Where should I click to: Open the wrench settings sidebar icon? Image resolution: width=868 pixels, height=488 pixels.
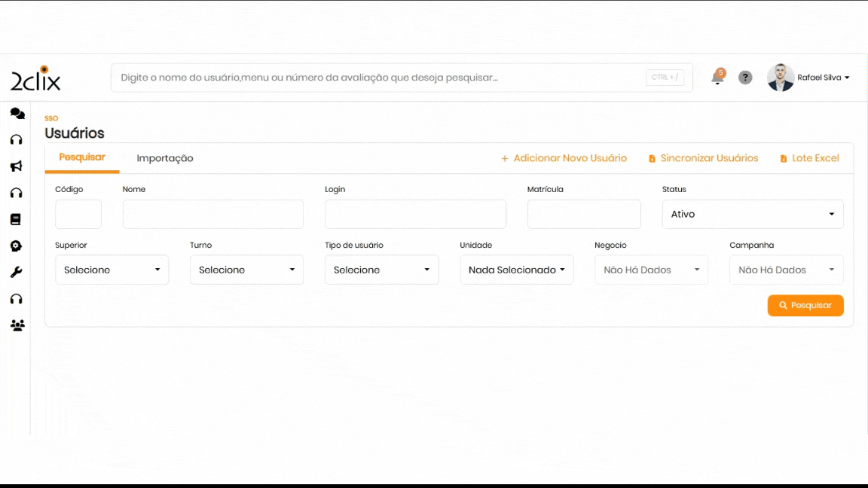(x=17, y=273)
